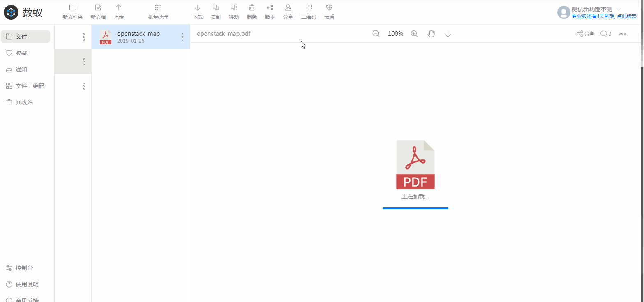Click the 100% zoom level
Screen dimensions: 644x302
(395, 34)
